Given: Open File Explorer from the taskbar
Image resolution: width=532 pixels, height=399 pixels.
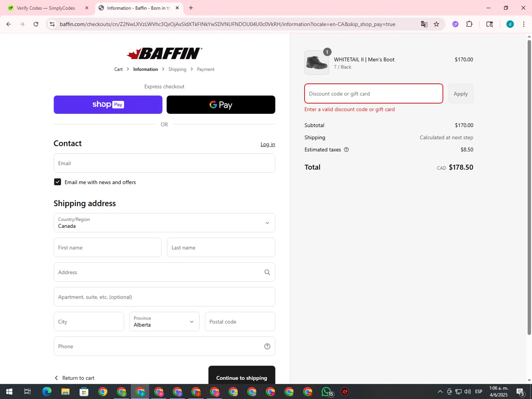Looking at the screenshot, I should pyautogui.click(x=65, y=392).
